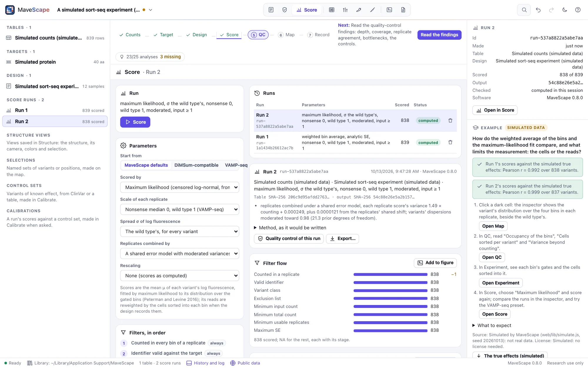Select Run 1 in Score Runs sidebar
The height and width of the screenshot is (368, 588).
(x=55, y=110)
